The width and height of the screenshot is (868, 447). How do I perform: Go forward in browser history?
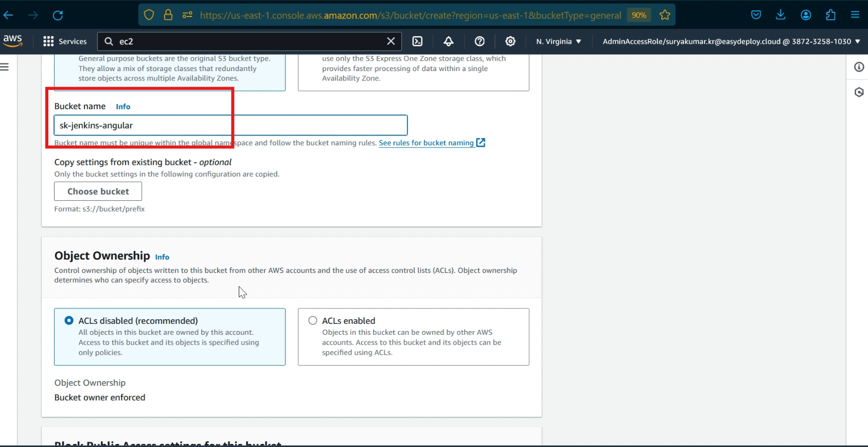[33, 15]
